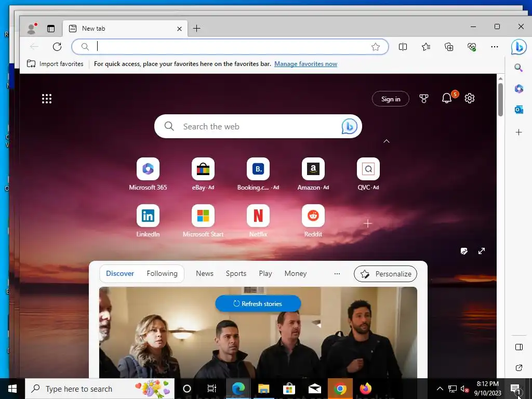Open link in external window icon

click(519, 368)
